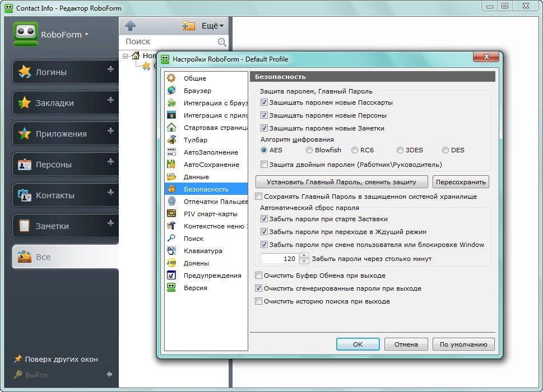
Task: Click the Поиск magnifier icon in settings list
Action: coord(171,238)
